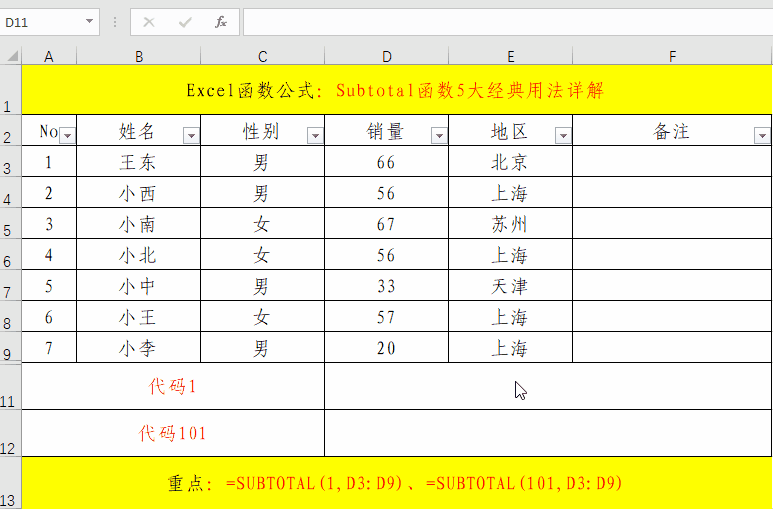Click the No cell with value 5
Image resolution: width=773 pixels, height=509 pixels.
click(49, 286)
